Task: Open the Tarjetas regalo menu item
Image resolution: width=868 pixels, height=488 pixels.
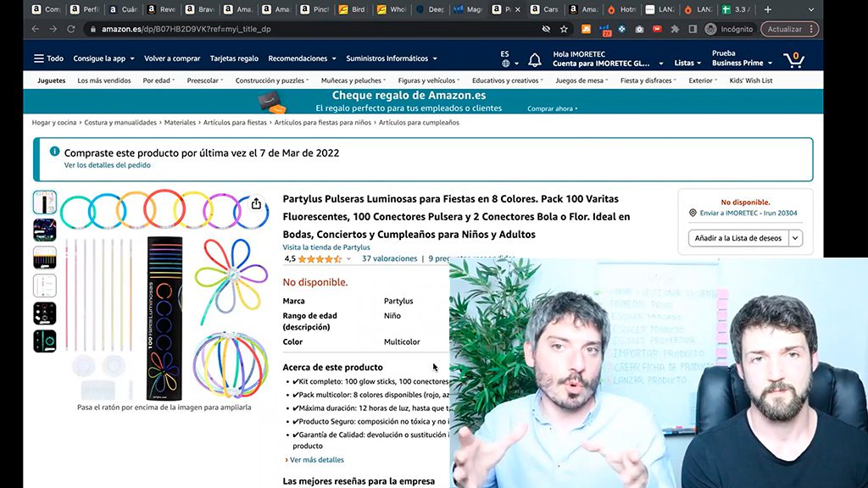Action: pyautogui.click(x=234, y=58)
